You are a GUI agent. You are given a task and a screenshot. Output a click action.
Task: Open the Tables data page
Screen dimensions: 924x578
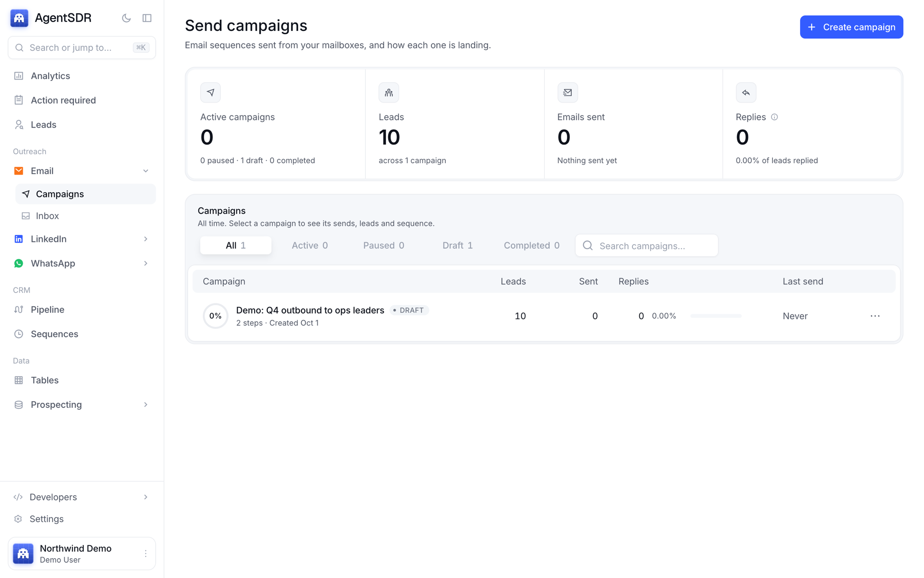(82, 380)
